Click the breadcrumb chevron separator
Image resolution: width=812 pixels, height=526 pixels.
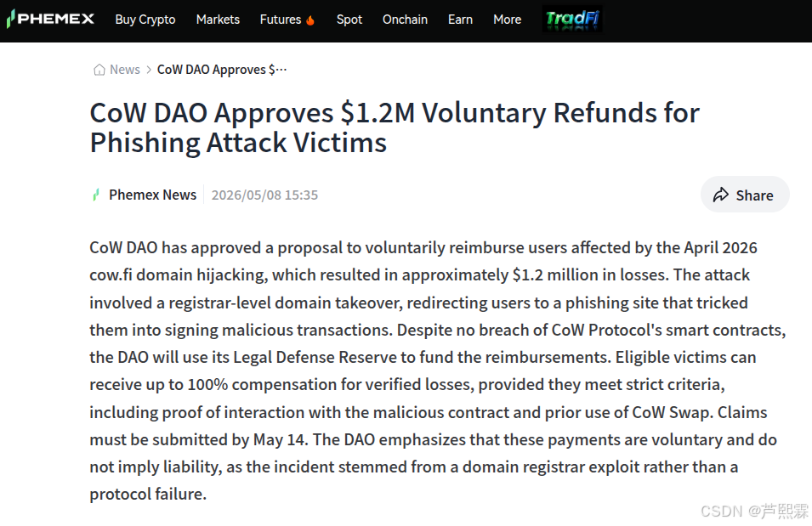149,70
